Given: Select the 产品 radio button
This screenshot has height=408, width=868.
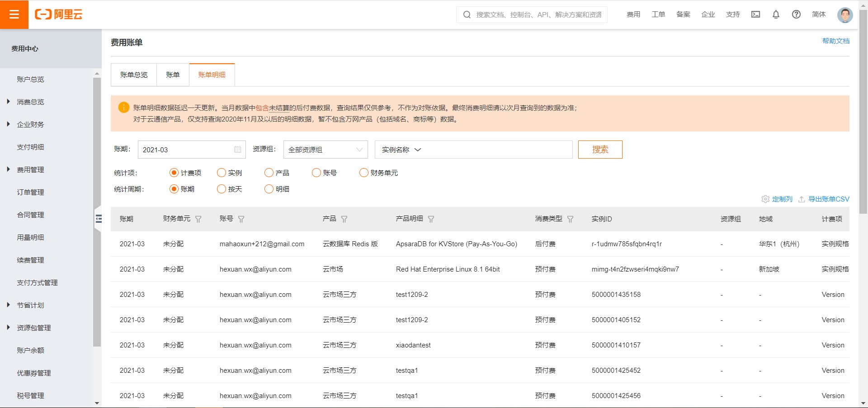Looking at the screenshot, I should click(x=269, y=173).
